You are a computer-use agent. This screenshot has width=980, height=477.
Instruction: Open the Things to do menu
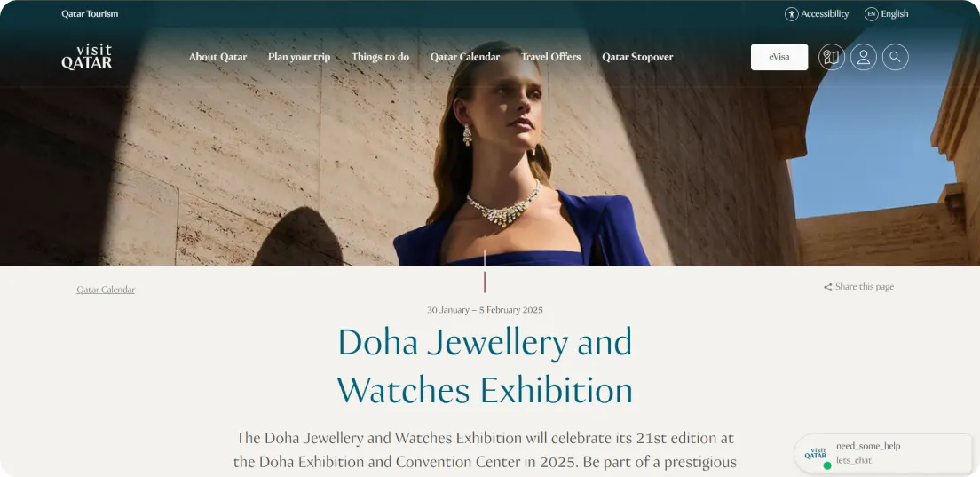click(380, 57)
